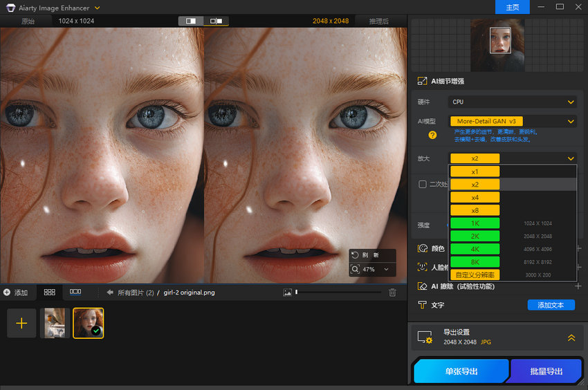Choose x8 from the scale list

point(475,210)
